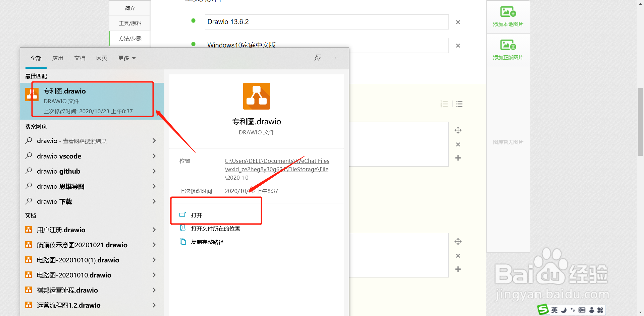
Task: Expand arrow next to drawio 下载
Action: click(x=154, y=201)
